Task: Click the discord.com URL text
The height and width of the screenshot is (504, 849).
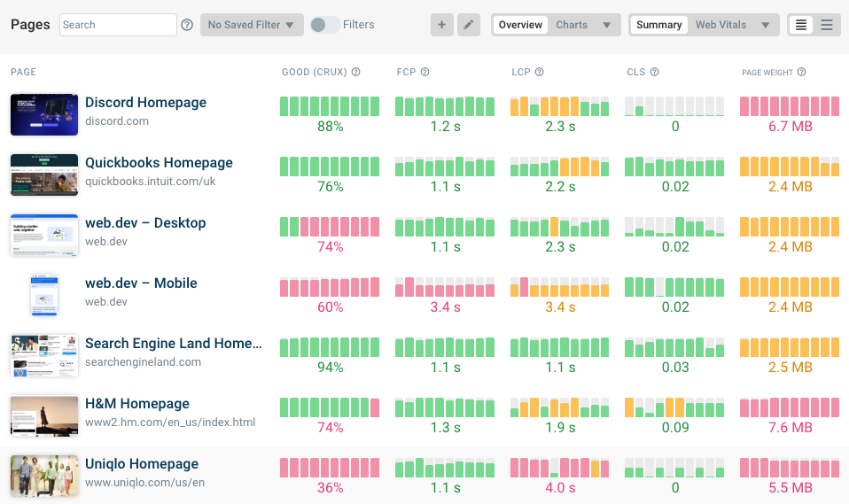Action: tap(117, 121)
